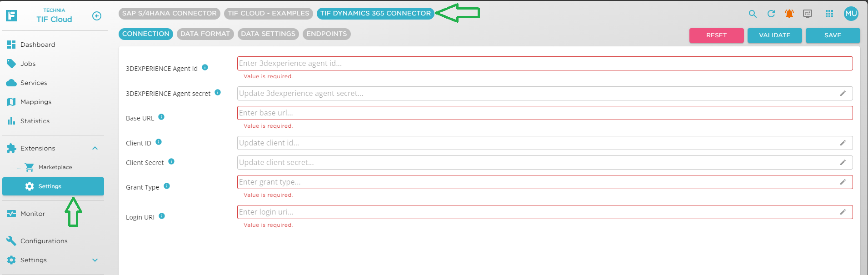This screenshot has height=275, width=868.
Task: Open the Endpoints tab
Action: click(326, 34)
